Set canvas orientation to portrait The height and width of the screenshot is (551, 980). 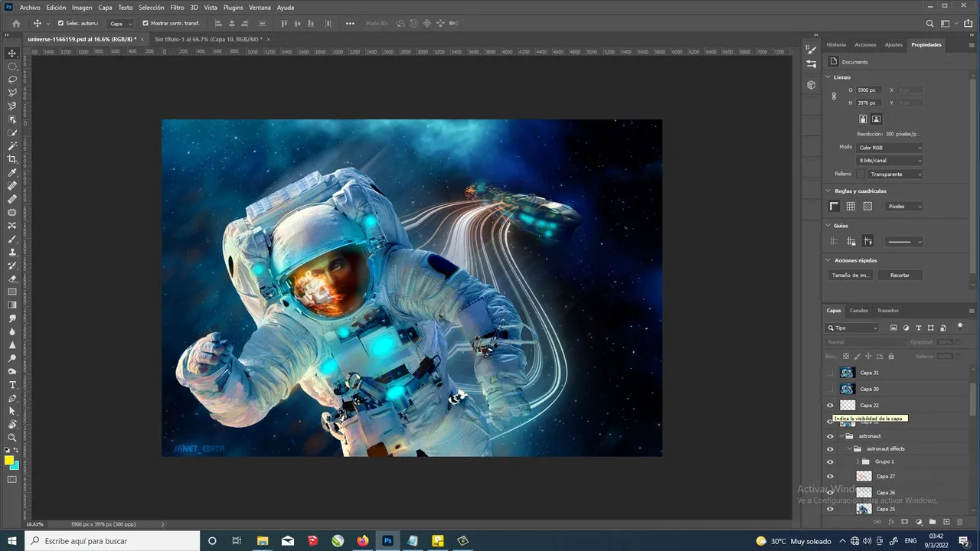click(863, 119)
